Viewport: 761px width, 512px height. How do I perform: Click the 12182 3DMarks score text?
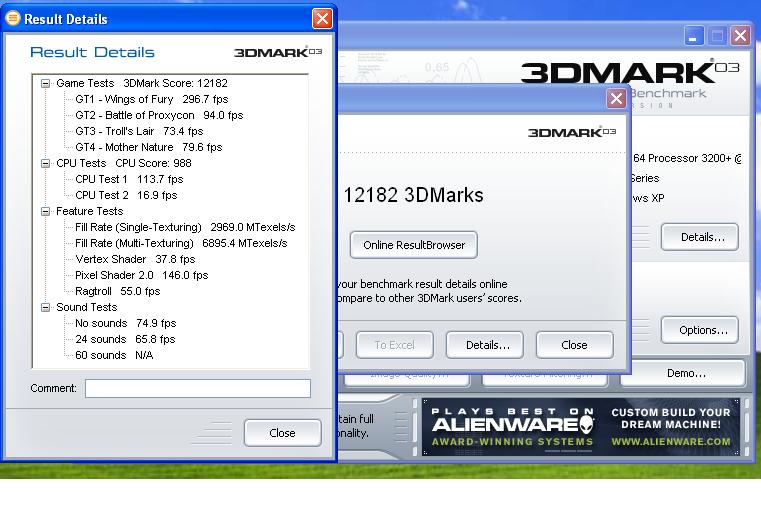tap(413, 195)
